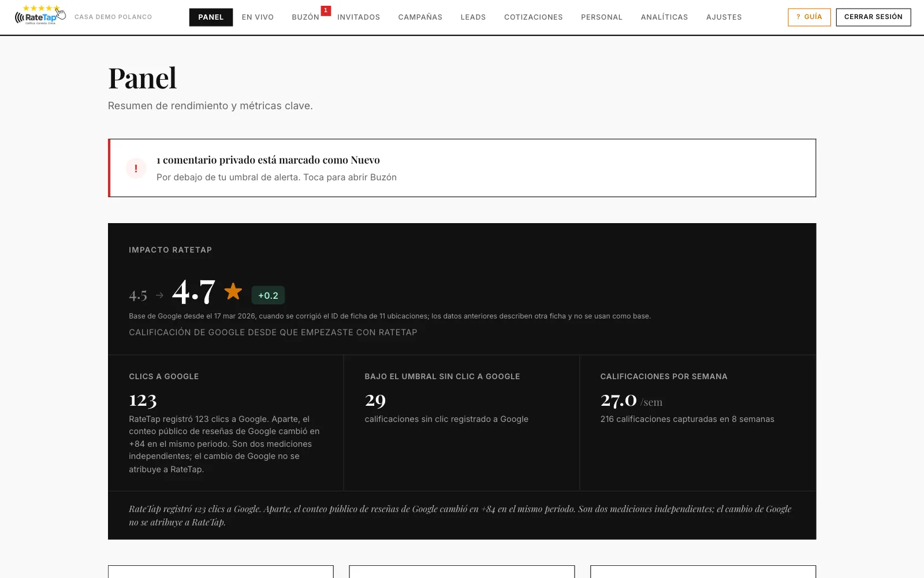
Task: Click the 'Base de Google desde el 17 mar' note
Action: (390, 316)
